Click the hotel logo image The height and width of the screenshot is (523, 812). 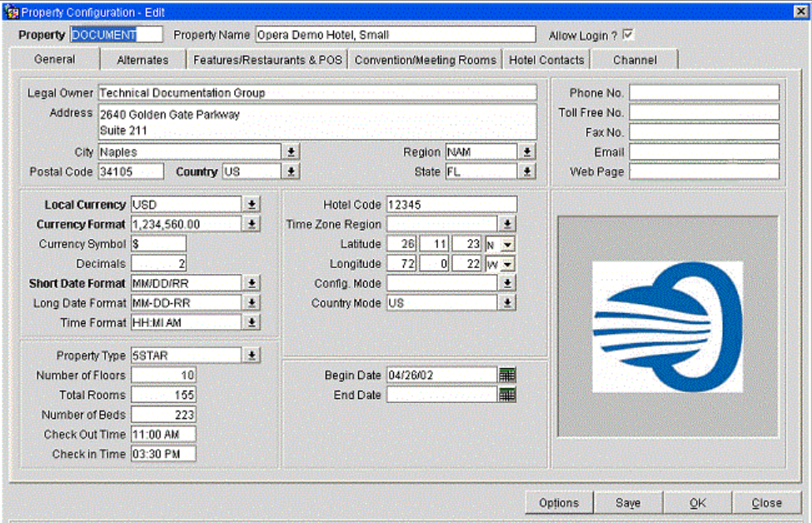point(667,326)
